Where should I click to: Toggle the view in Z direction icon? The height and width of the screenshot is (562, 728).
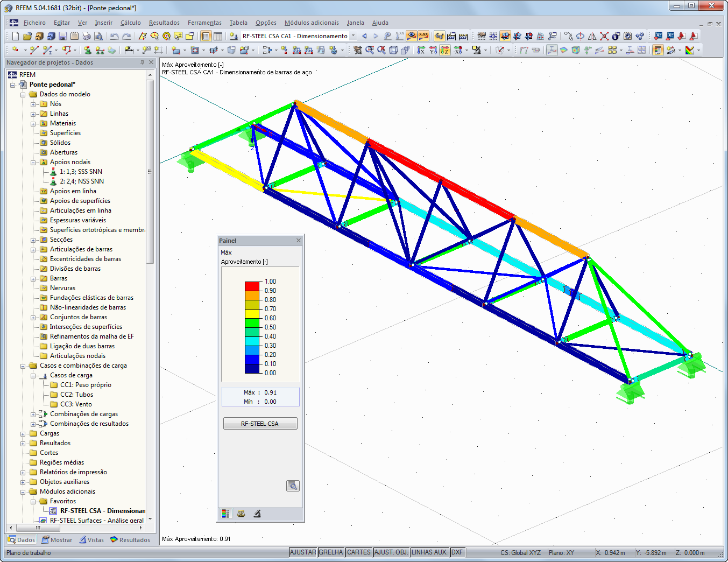pos(445,50)
